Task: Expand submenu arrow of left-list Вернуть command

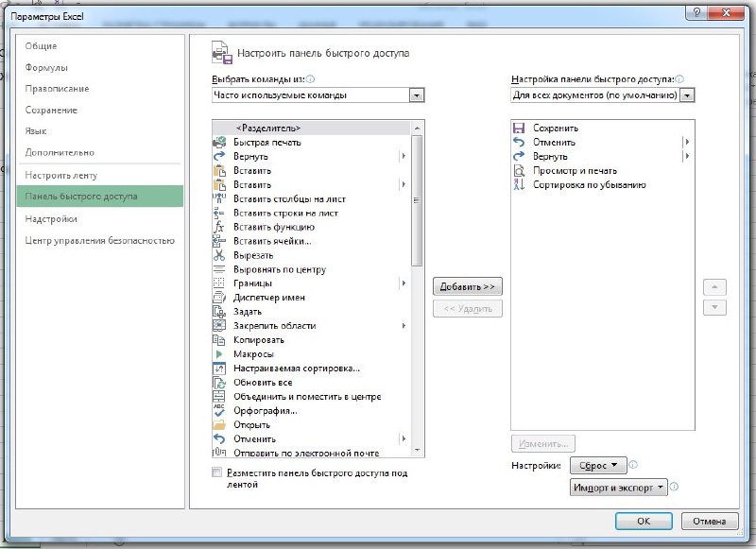Action: pos(404,156)
